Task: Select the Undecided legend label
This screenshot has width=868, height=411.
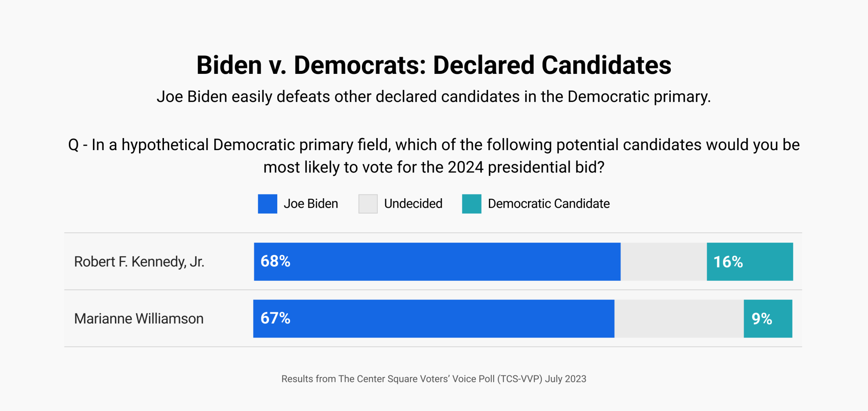Action: click(x=413, y=204)
